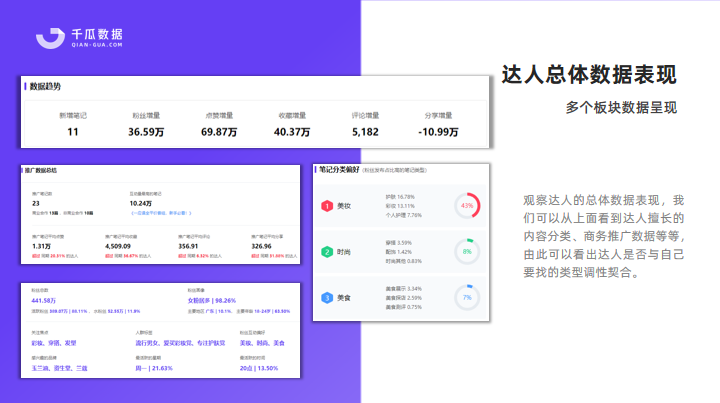Click the 千瓜数据 logo icon
Image resolution: width=720 pixels, height=403 pixels.
click(50, 37)
